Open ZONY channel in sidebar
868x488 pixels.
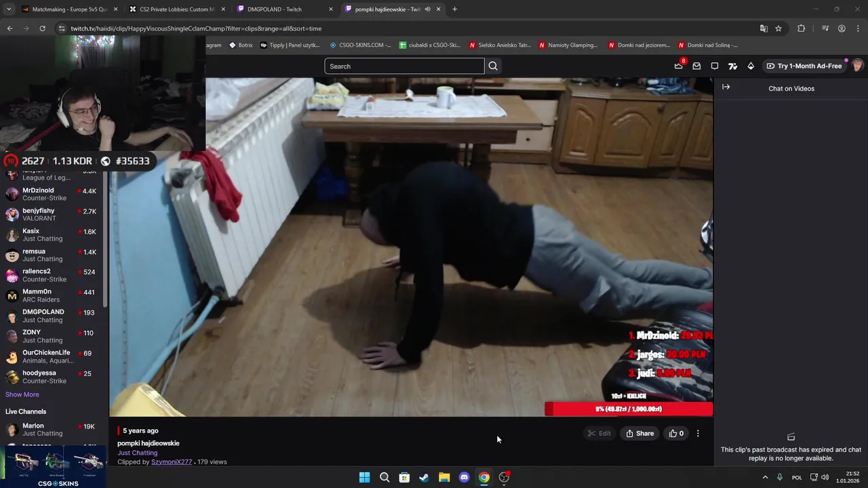[x=52, y=336]
